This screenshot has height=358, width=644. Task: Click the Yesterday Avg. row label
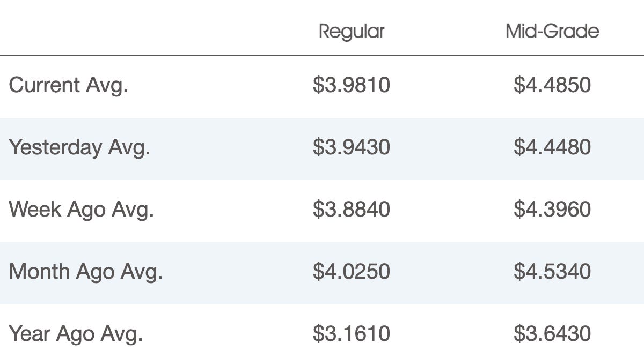click(79, 147)
